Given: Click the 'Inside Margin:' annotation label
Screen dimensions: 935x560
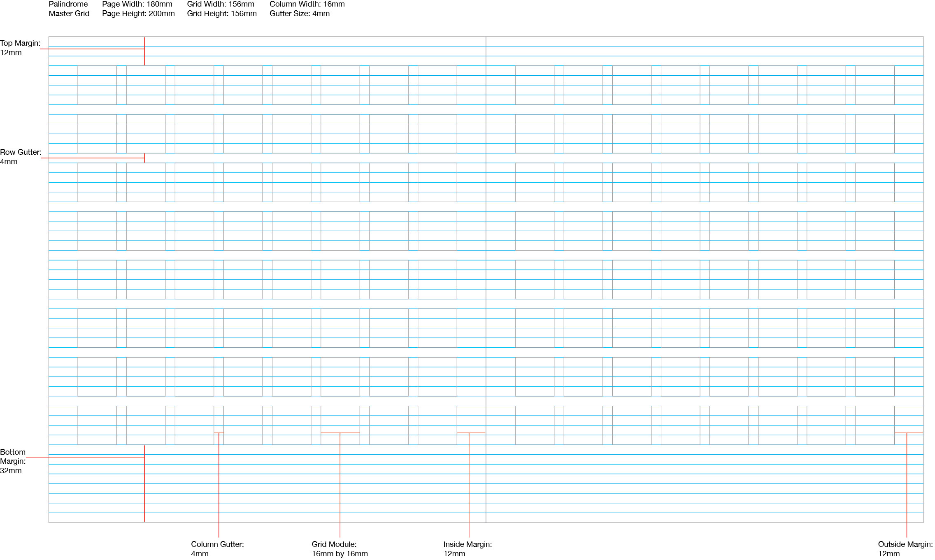Looking at the screenshot, I should [x=467, y=544].
